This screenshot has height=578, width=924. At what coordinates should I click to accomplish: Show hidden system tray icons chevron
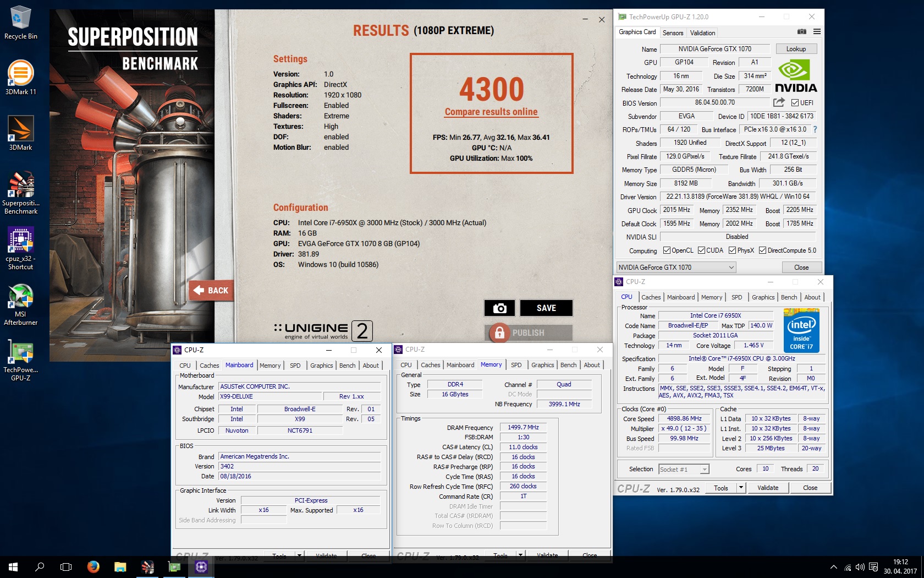[833, 567]
